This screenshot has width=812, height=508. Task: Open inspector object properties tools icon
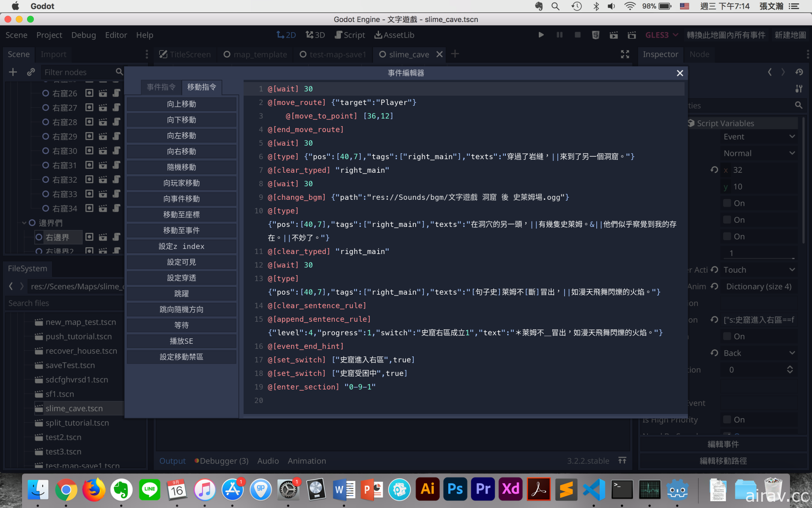point(799,88)
